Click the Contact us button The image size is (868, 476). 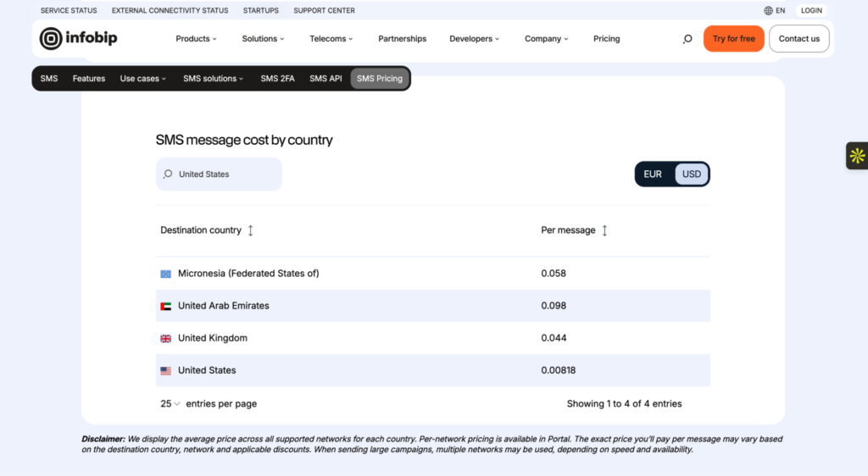[798, 39]
